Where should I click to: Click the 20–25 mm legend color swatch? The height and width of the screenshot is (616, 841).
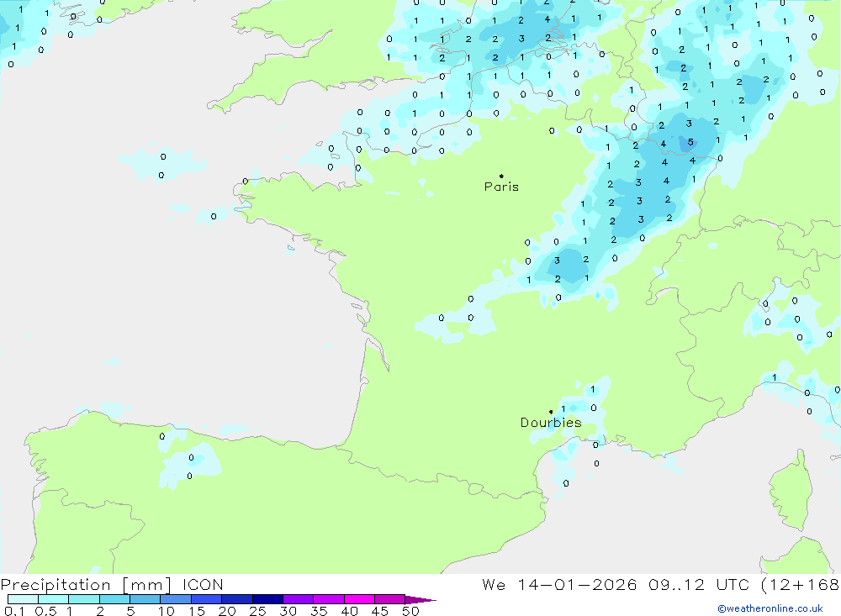[x=237, y=599]
